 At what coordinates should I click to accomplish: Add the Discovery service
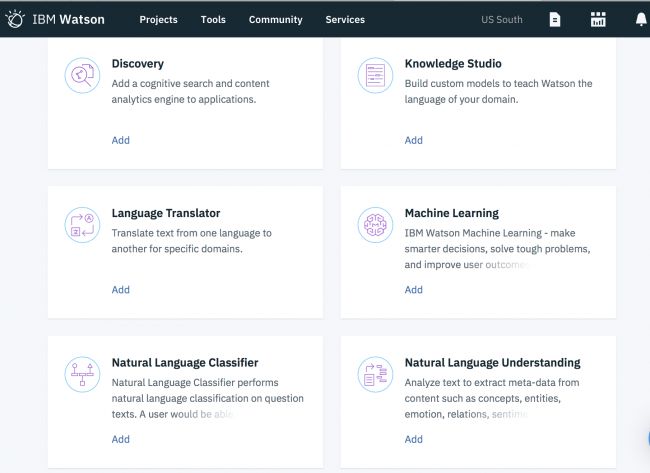pyautogui.click(x=121, y=140)
